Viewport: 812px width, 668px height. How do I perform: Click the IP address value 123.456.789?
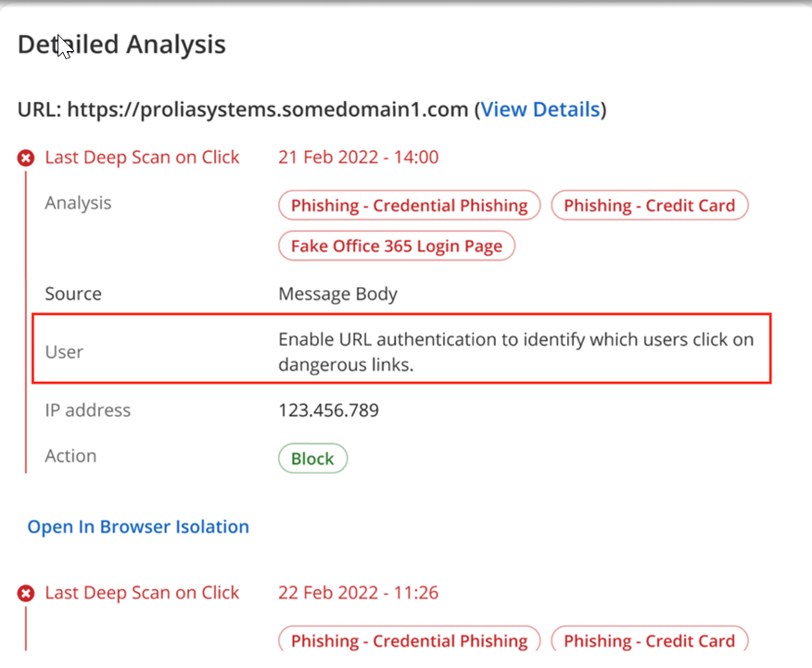[x=328, y=410]
